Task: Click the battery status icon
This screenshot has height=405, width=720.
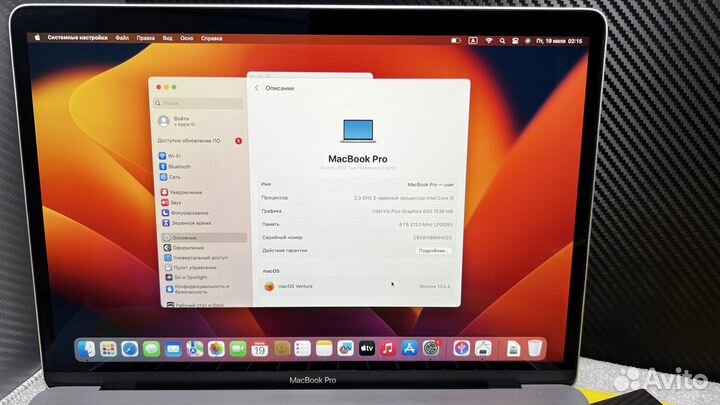Action: point(456,41)
